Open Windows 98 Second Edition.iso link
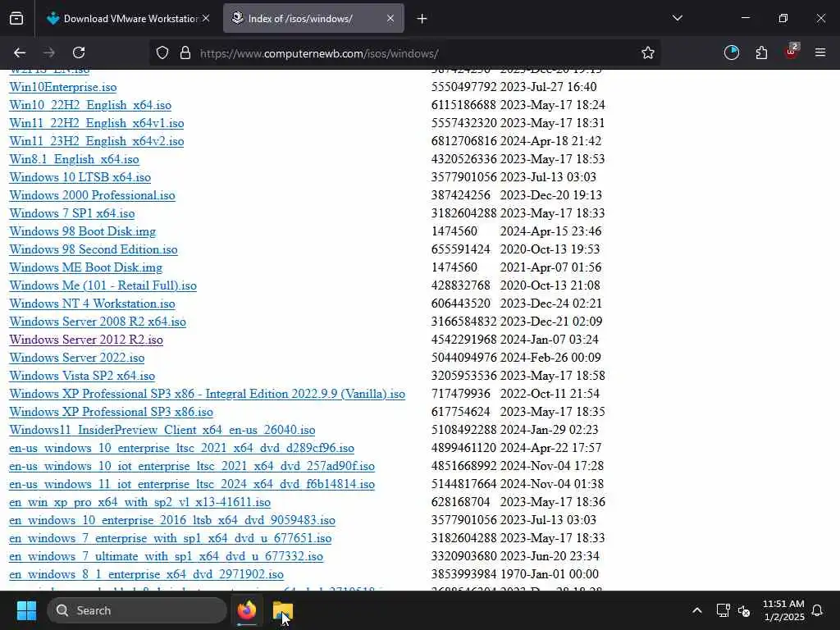 (94, 249)
